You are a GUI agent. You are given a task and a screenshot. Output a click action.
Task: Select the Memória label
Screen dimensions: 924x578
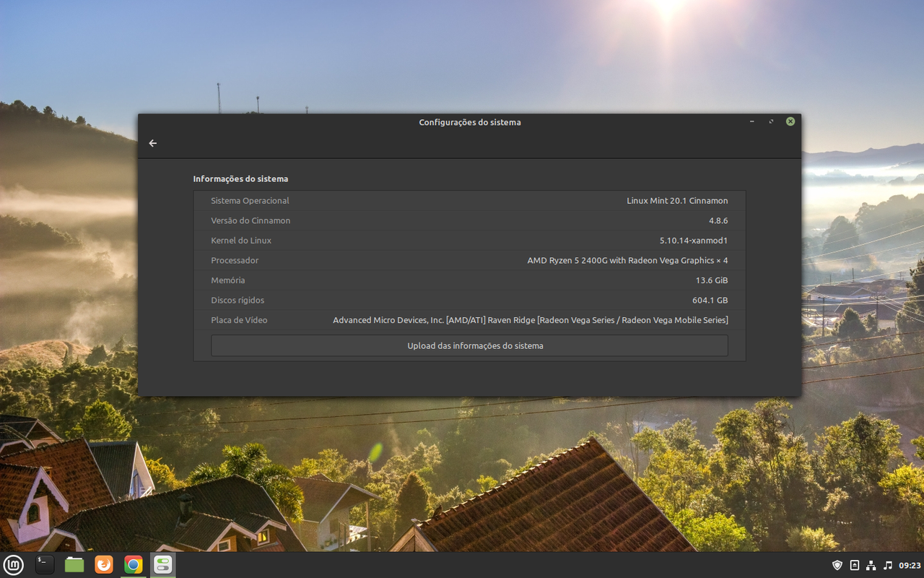click(x=228, y=280)
